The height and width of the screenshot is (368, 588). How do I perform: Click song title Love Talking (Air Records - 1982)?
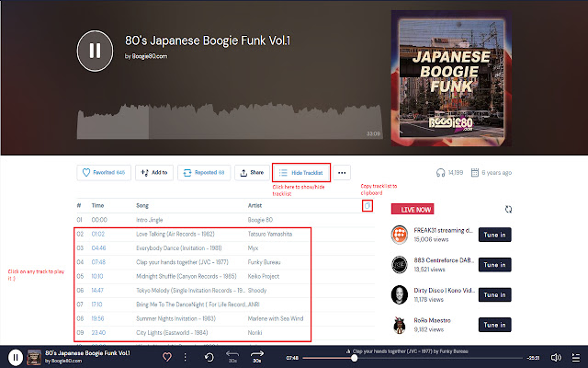[175, 234]
